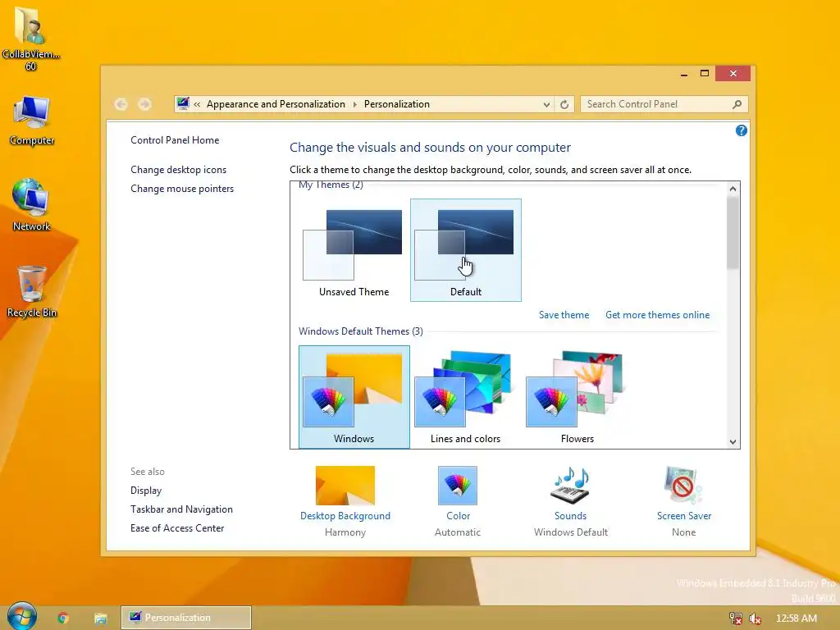
Task: Open the Display link
Action: click(x=146, y=491)
